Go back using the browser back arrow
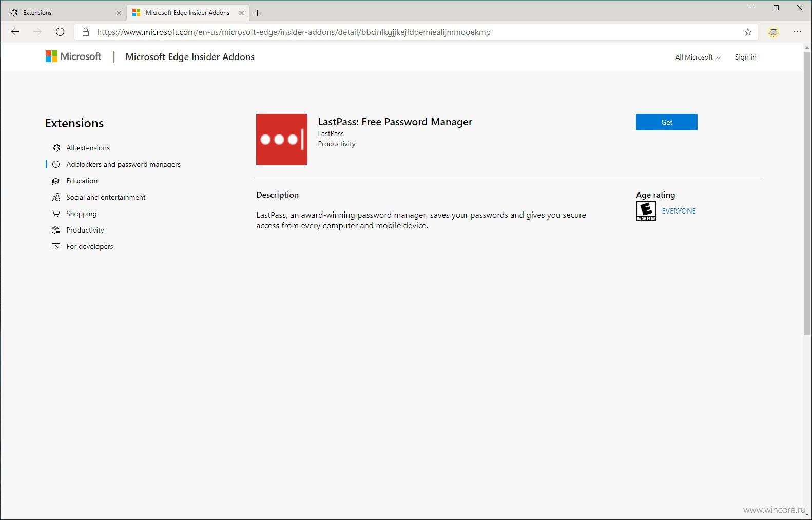 tap(15, 32)
